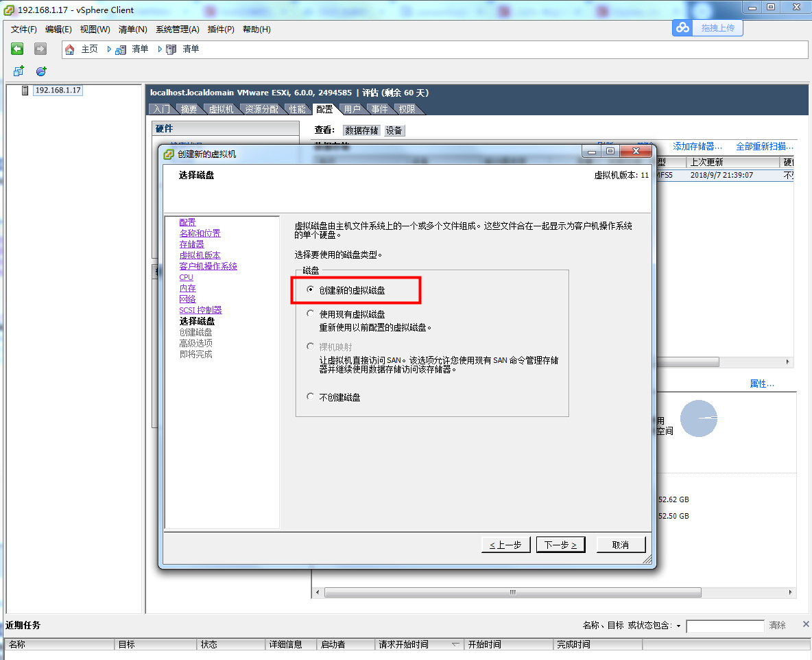
Task: Go to the Name and Location step
Action: click(200, 233)
